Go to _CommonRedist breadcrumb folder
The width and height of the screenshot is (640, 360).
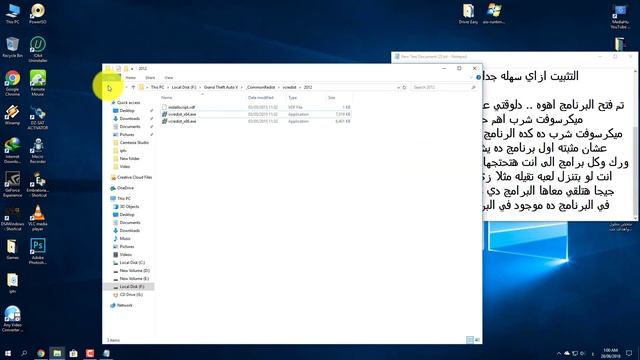[x=261, y=87]
